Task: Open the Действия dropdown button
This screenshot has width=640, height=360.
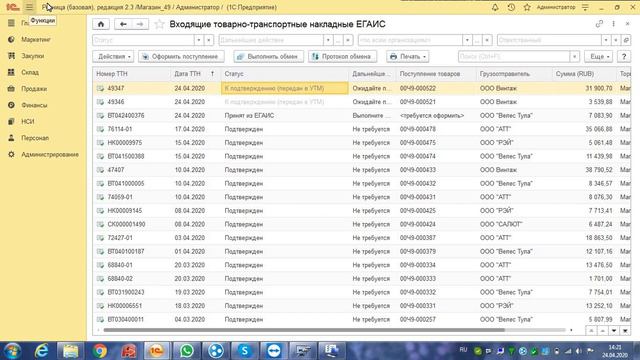Action: click(x=113, y=56)
